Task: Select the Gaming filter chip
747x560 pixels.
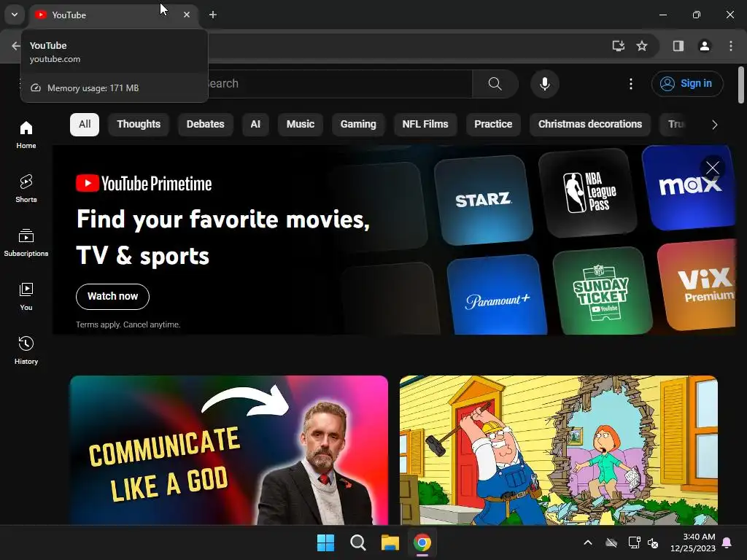Action: click(358, 124)
